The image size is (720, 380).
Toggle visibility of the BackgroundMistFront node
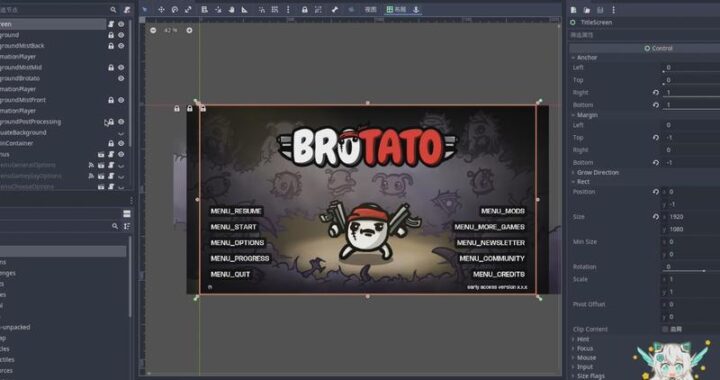[121, 100]
